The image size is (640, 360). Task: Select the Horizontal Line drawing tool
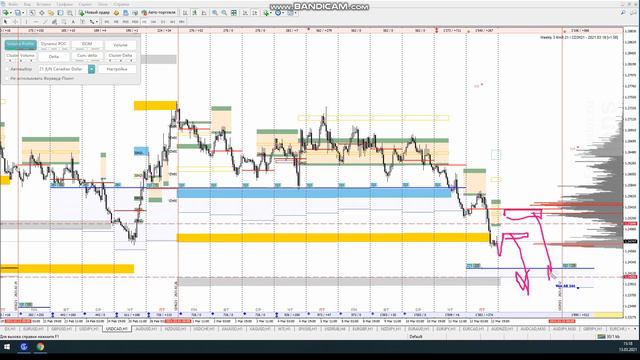36,21
